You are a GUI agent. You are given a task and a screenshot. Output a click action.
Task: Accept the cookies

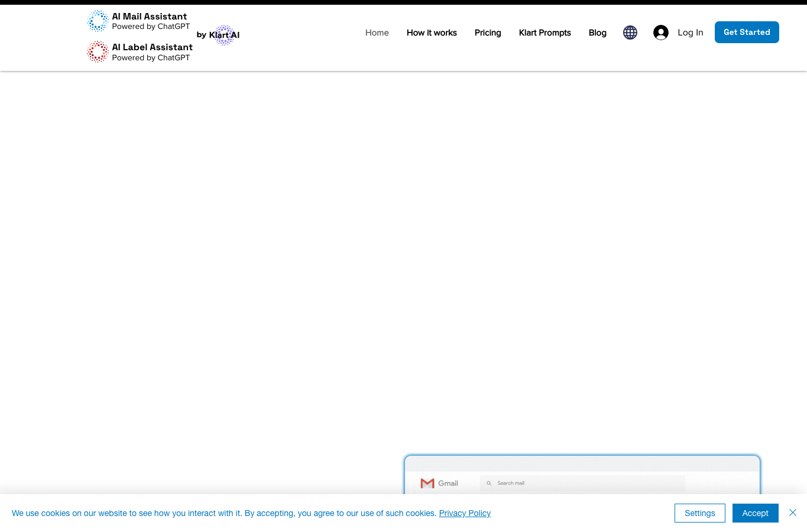click(756, 513)
